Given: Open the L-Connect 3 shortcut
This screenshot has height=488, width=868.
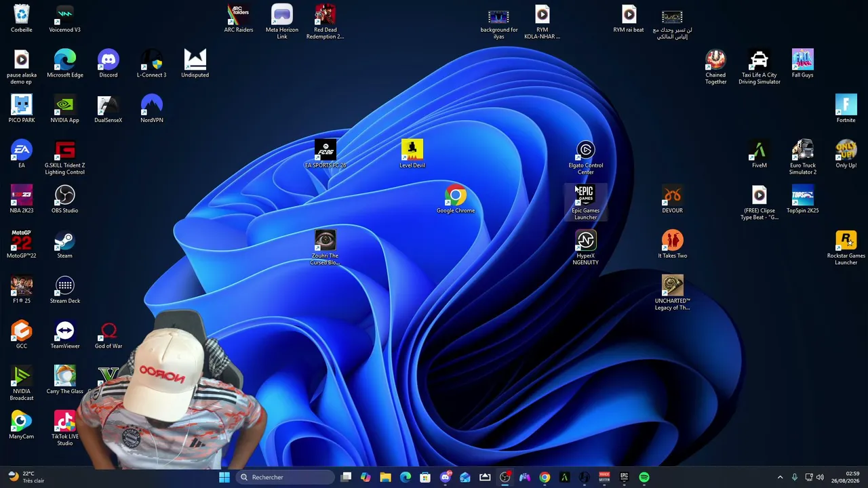Looking at the screenshot, I should point(152,64).
